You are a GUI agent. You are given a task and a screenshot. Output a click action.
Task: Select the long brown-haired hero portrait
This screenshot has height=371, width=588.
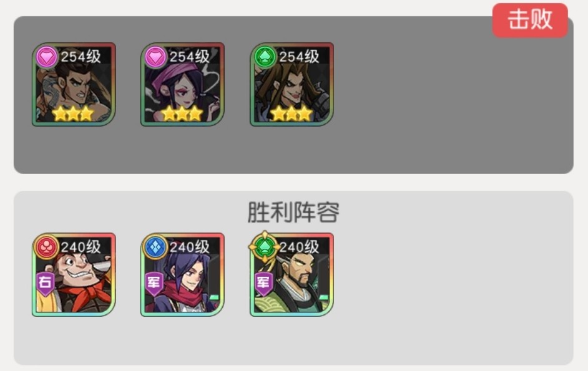pyautogui.click(x=292, y=84)
